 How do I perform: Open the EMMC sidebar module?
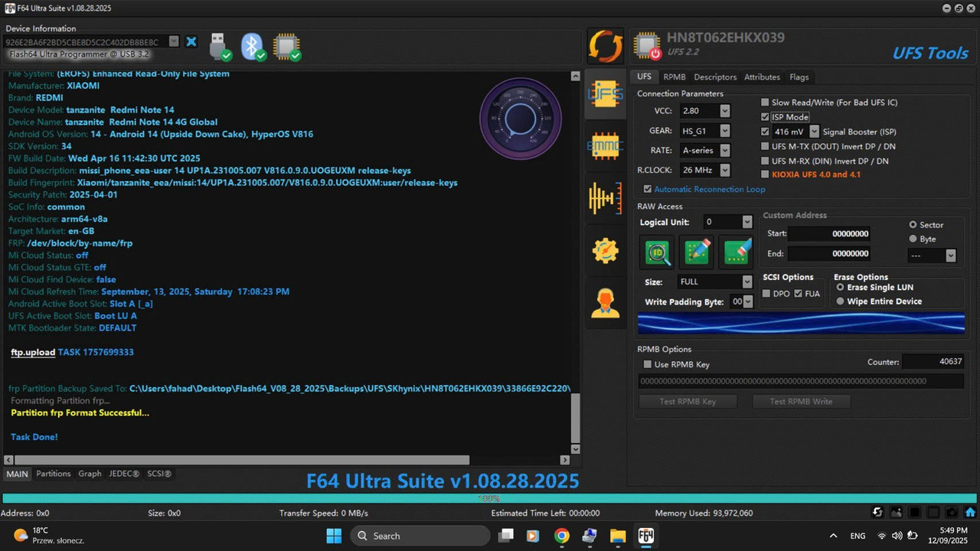(x=605, y=145)
